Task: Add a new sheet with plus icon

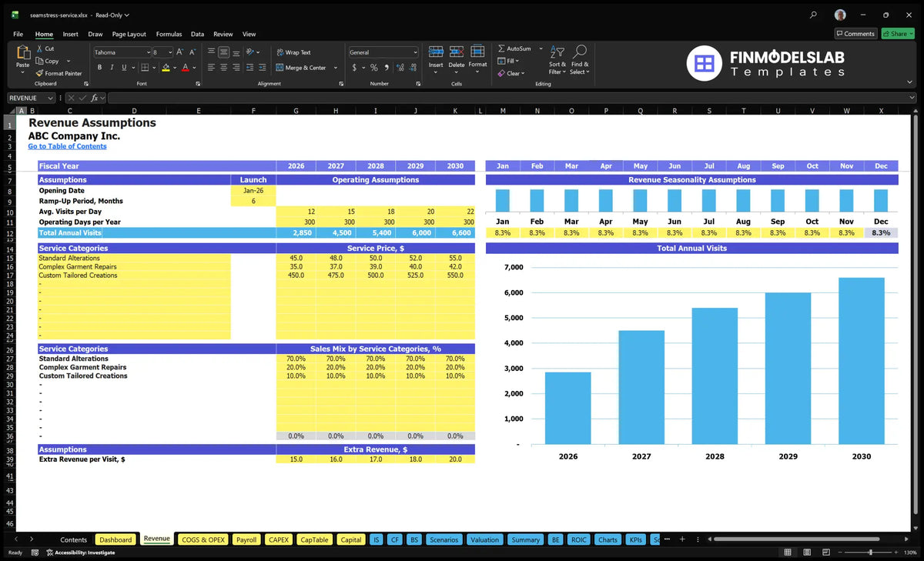Action: pos(681,539)
